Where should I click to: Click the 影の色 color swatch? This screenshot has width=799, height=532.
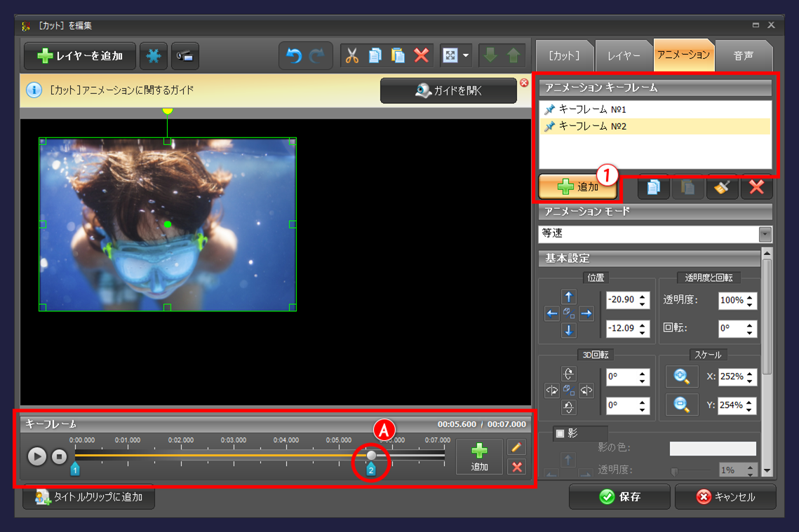point(713,449)
